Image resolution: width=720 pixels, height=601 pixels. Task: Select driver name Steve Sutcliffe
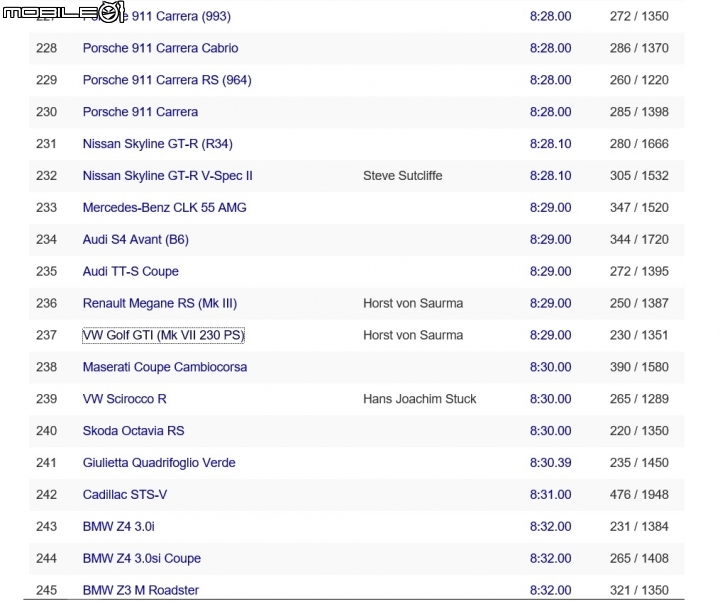tap(403, 176)
